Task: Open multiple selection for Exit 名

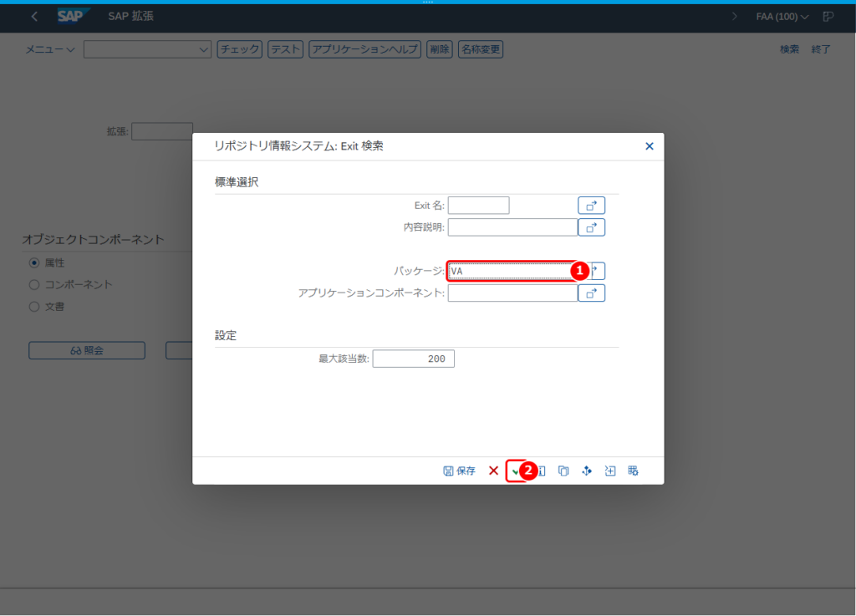Action: pos(591,206)
